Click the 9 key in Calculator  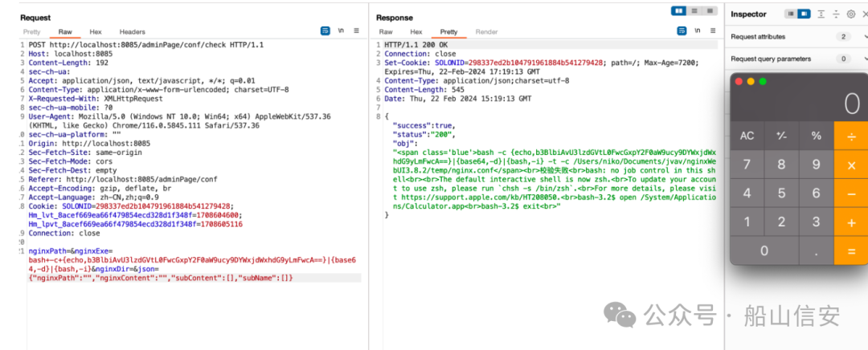[817, 165]
